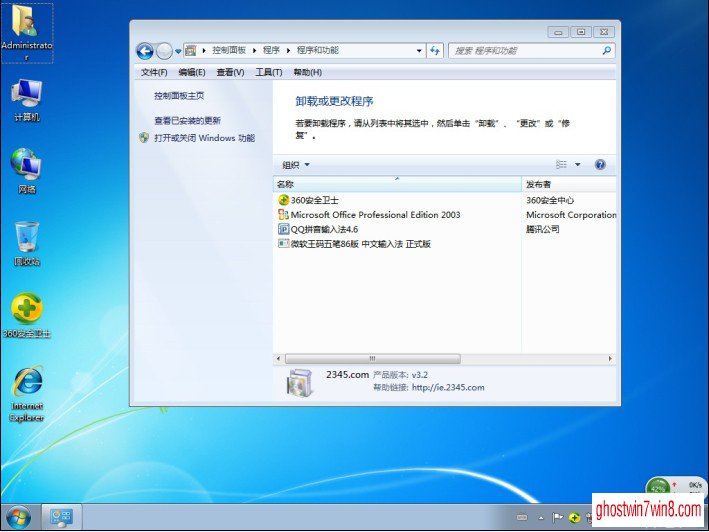Refresh the address bar location
Viewport: 709px width, 532px height.
coord(435,51)
